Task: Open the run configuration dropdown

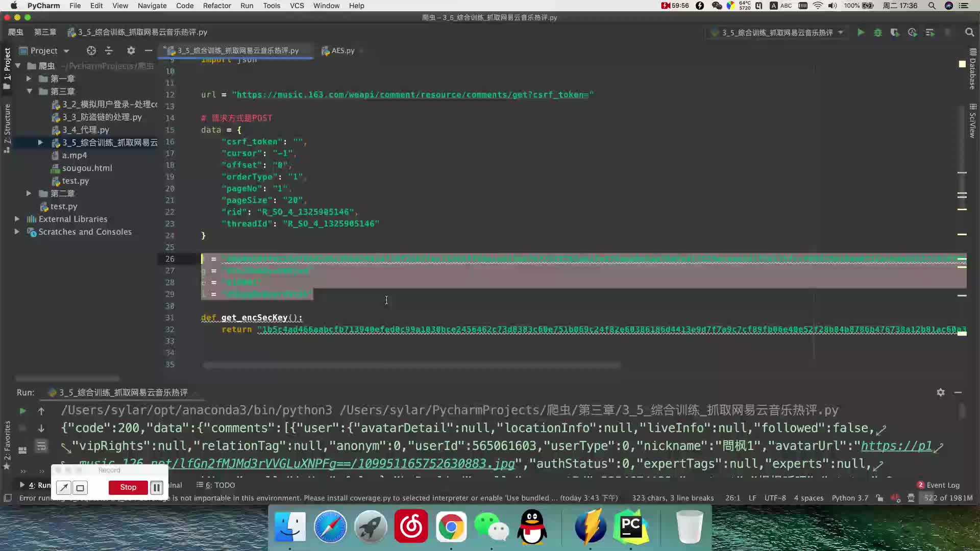Action: 778,33
